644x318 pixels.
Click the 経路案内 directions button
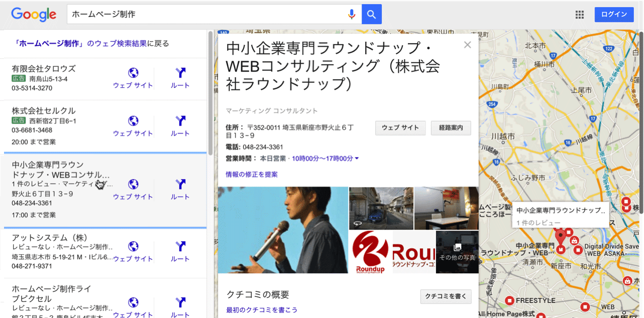pos(451,128)
